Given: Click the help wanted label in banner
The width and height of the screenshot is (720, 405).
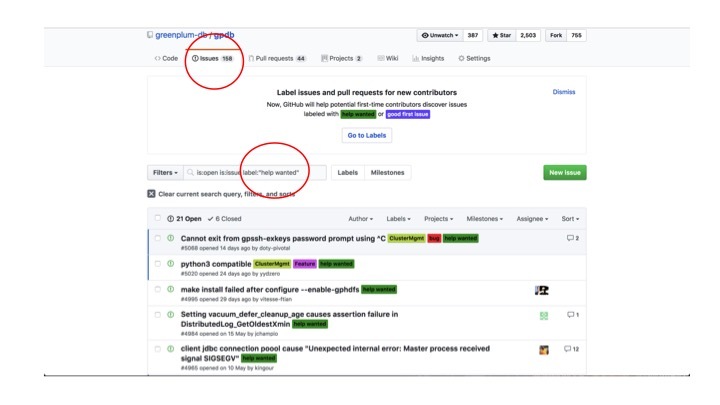Looking at the screenshot, I should point(358,114).
